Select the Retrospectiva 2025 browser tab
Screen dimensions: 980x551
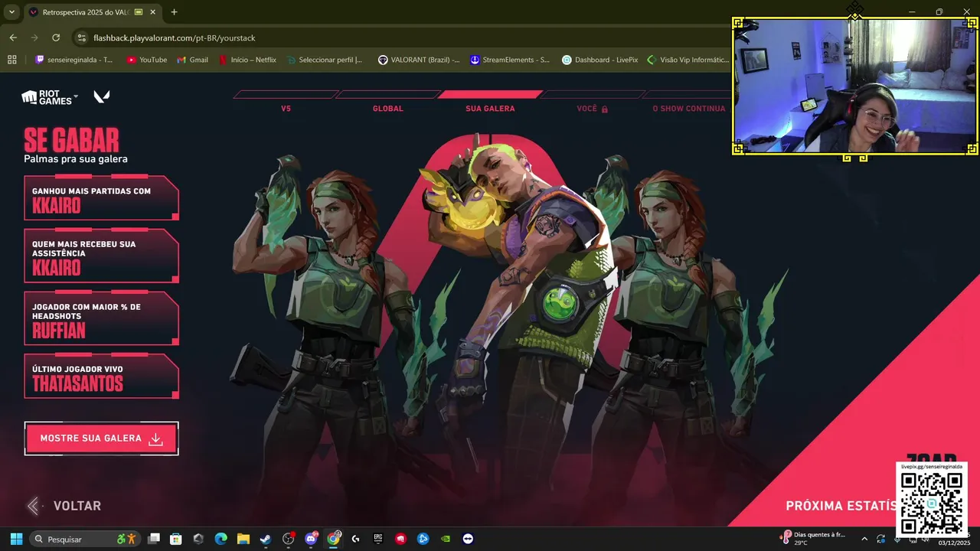[93, 12]
